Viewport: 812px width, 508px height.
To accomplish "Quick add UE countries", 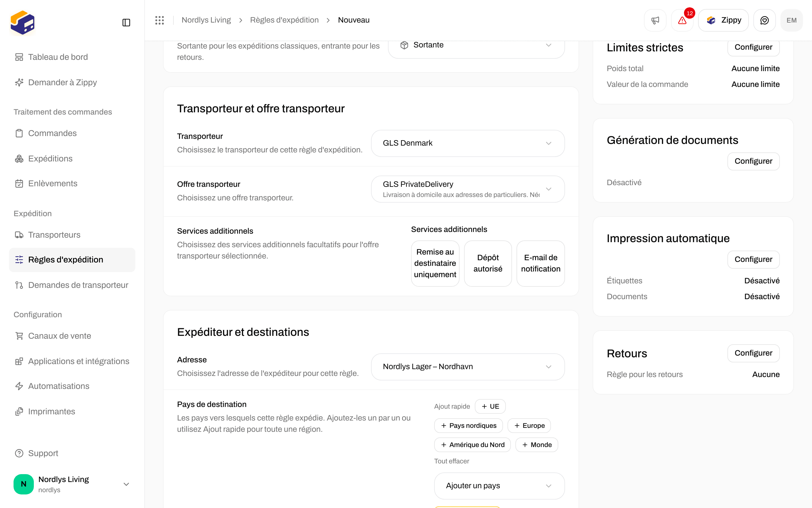I will click(x=490, y=406).
